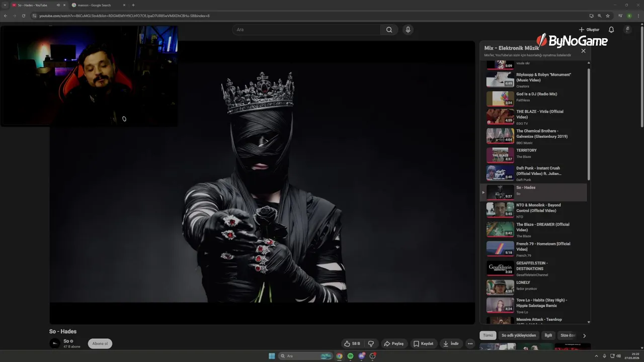Download video via the İndir button
644x362 pixels.
(x=451, y=344)
